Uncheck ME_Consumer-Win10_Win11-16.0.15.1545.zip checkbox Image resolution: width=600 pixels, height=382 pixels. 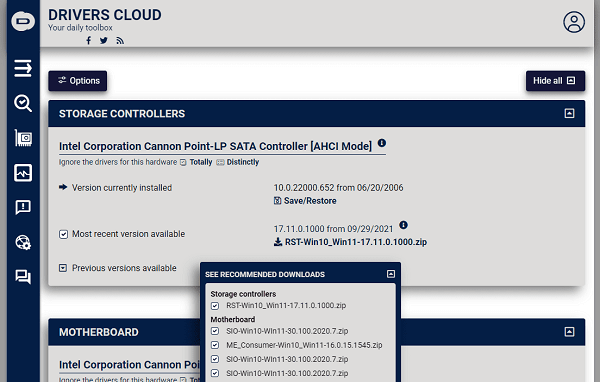(x=215, y=345)
